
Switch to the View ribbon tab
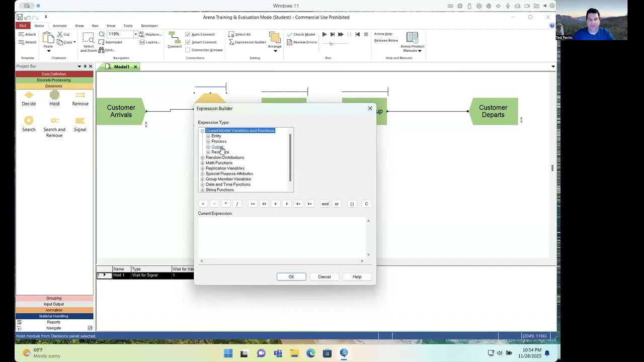(x=111, y=26)
